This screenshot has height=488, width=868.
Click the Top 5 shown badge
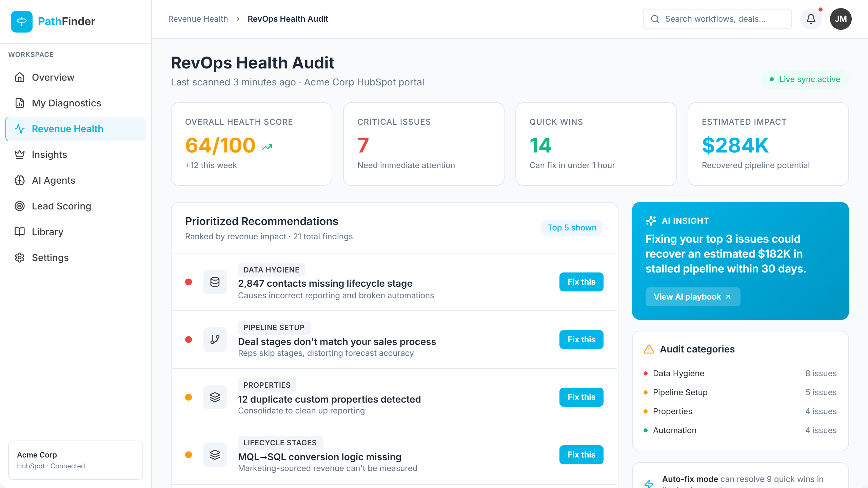(x=572, y=228)
